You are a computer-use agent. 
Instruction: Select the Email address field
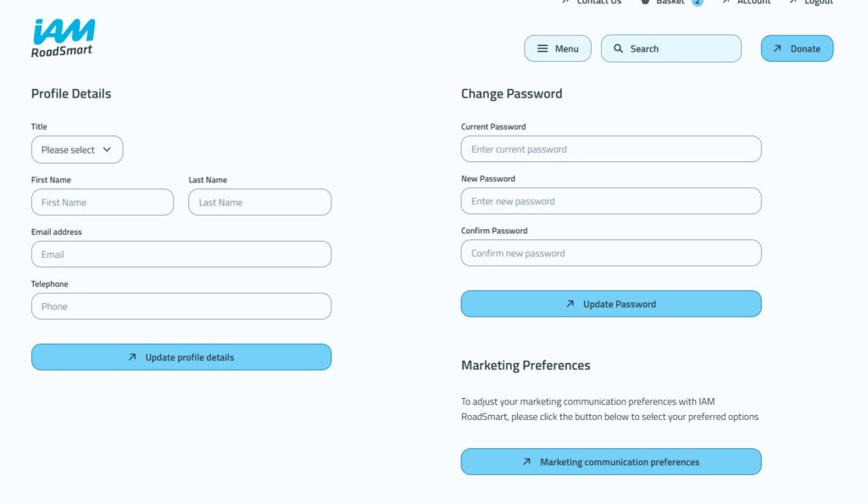[181, 255]
